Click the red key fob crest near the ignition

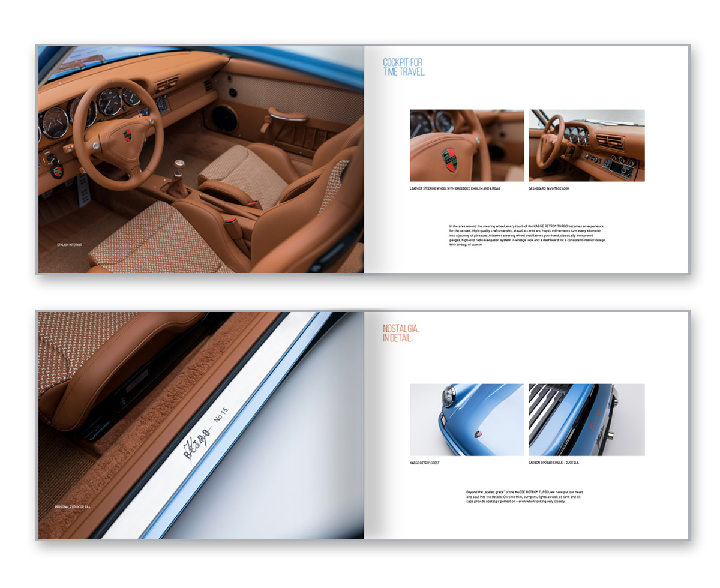point(57,172)
